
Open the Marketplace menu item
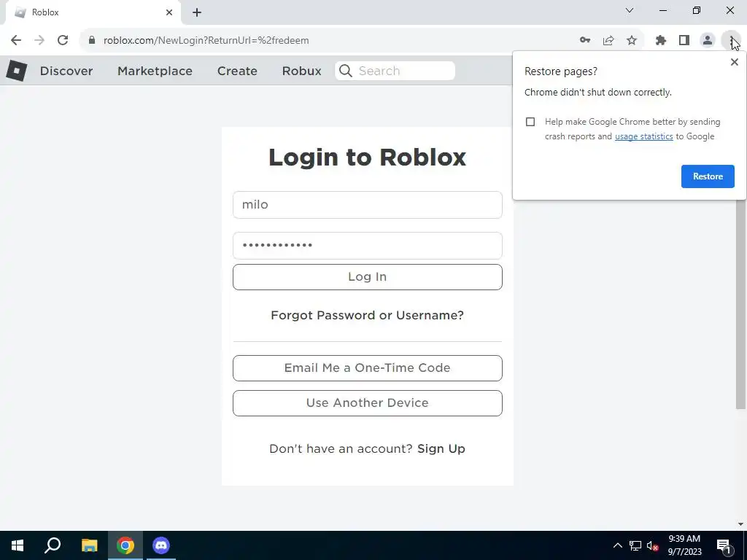(155, 71)
